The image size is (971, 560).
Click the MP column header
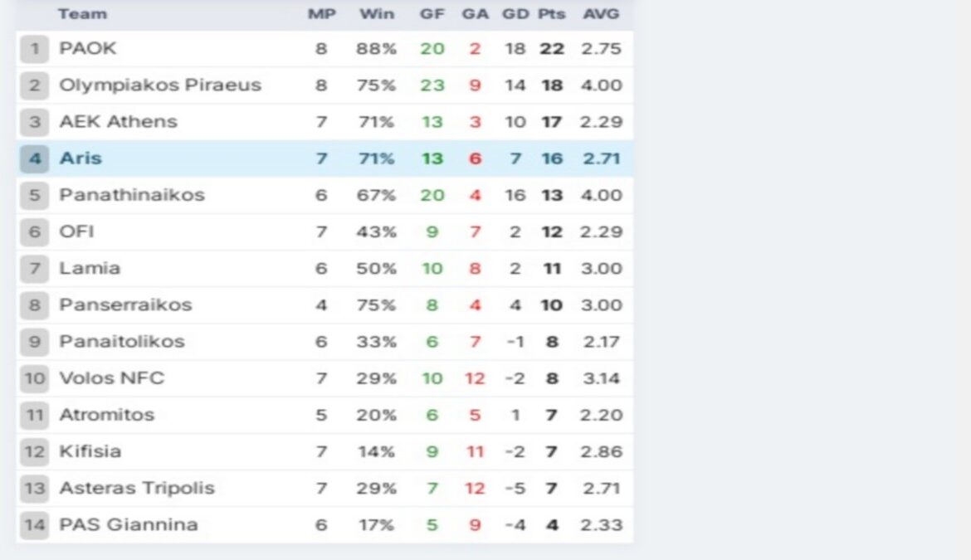pos(321,14)
